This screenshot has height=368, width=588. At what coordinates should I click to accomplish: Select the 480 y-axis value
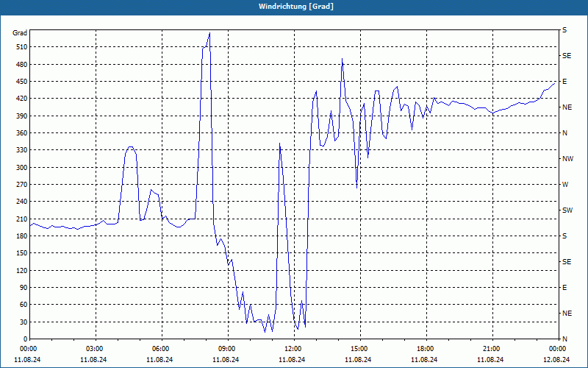coord(22,65)
